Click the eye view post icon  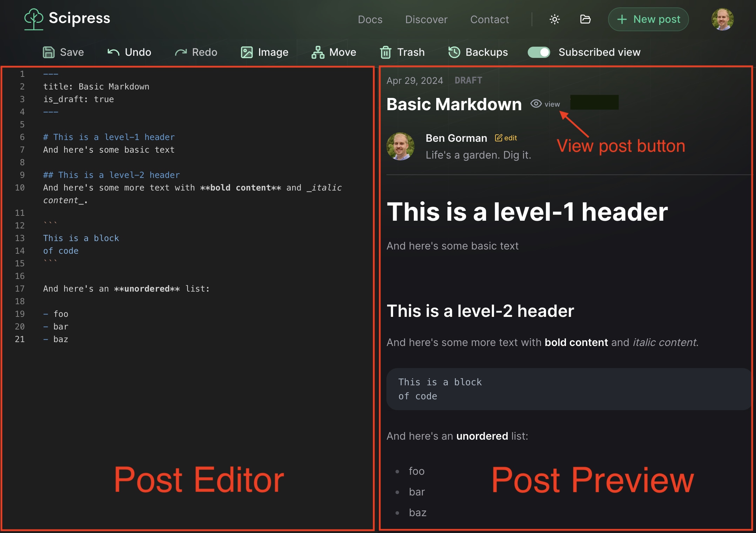click(x=536, y=104)
